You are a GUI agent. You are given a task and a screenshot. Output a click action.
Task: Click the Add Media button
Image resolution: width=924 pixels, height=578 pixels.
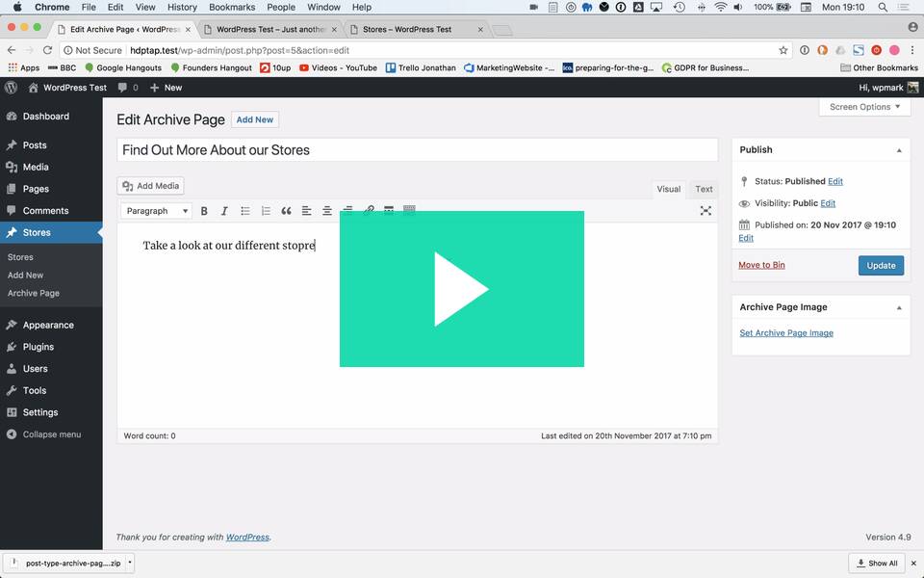click(151, 186)
